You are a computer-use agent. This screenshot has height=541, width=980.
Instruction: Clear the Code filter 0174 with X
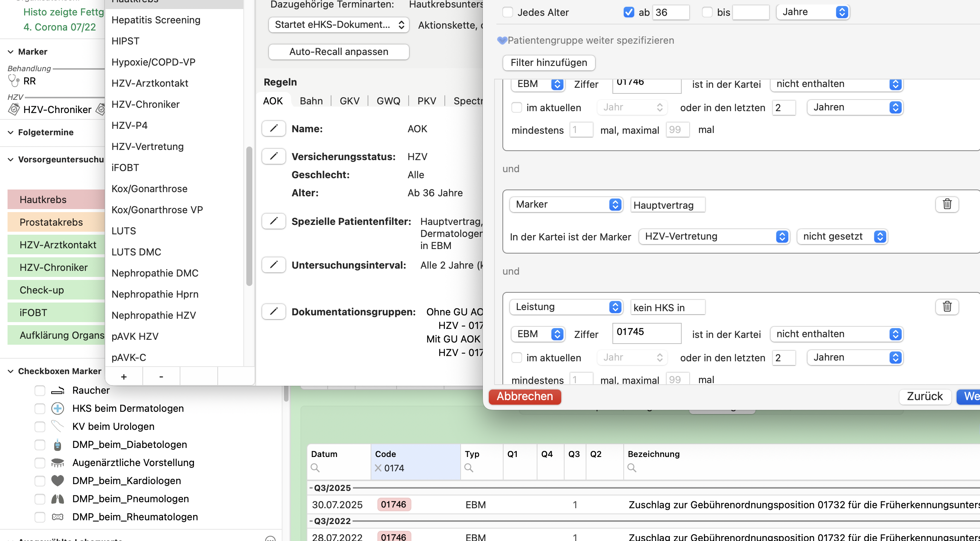point(378,468)
